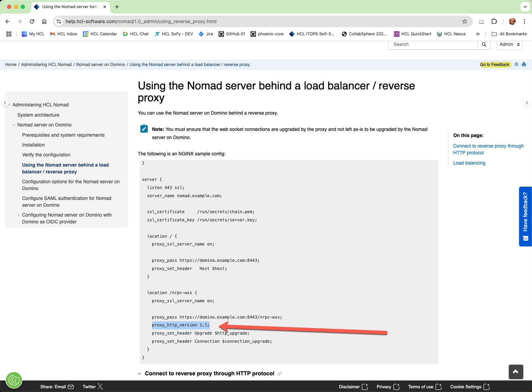Share page via Email icon
The width and height of the screenshot is (532, 392).
(71, 387)
